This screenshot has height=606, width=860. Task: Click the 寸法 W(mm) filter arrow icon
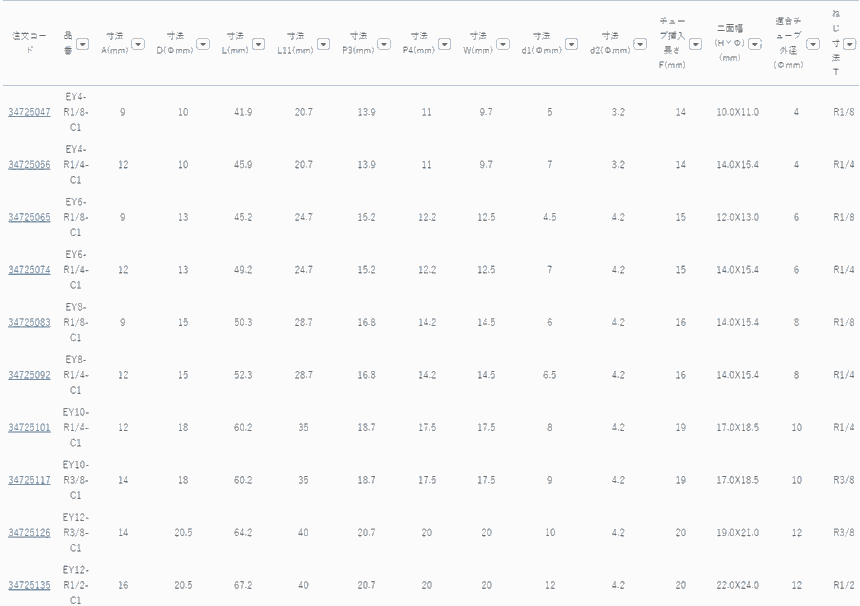pos(502,44)
